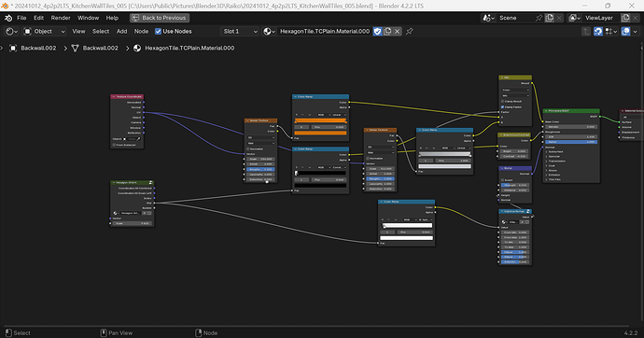This screenshot has height=338, width=644.
Task: Click the Backwall.002 object icon in breadcrumb
Action: [x=13, y=48]
